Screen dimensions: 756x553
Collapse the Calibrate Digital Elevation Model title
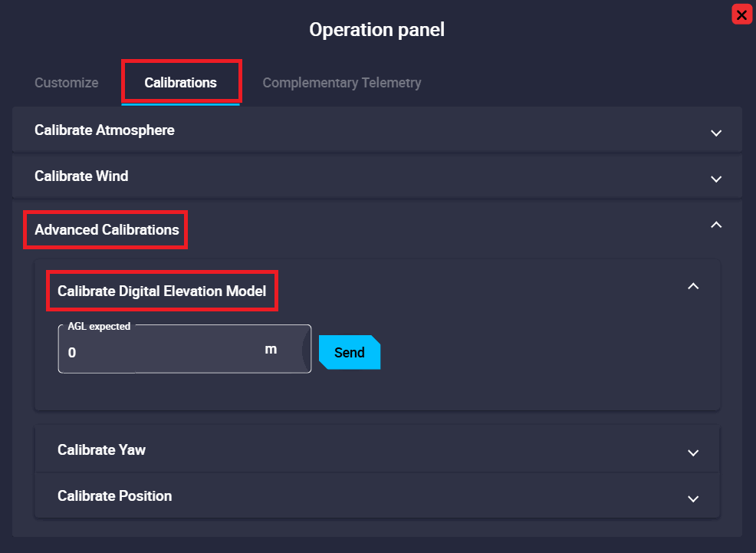pyautogui.click(x=162, y=291)
